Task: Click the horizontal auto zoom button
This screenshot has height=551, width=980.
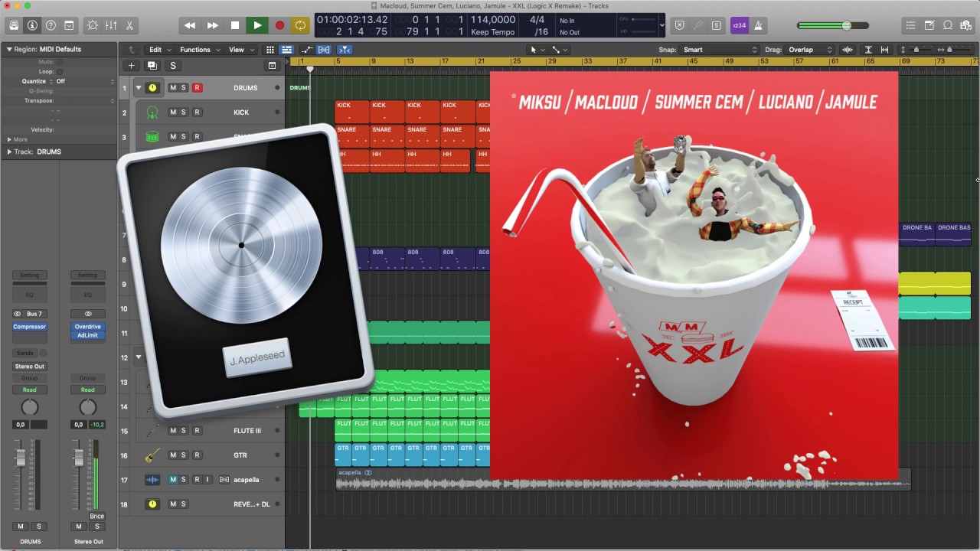Action: pyautogui.click(x=885, y=50)
